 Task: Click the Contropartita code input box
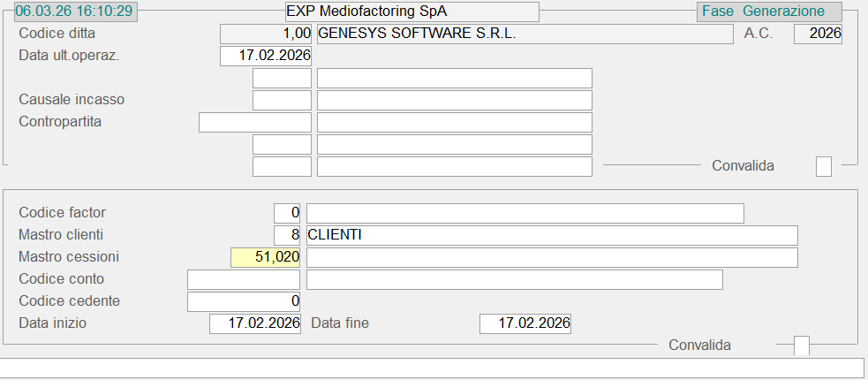click(x=255, y=123)
